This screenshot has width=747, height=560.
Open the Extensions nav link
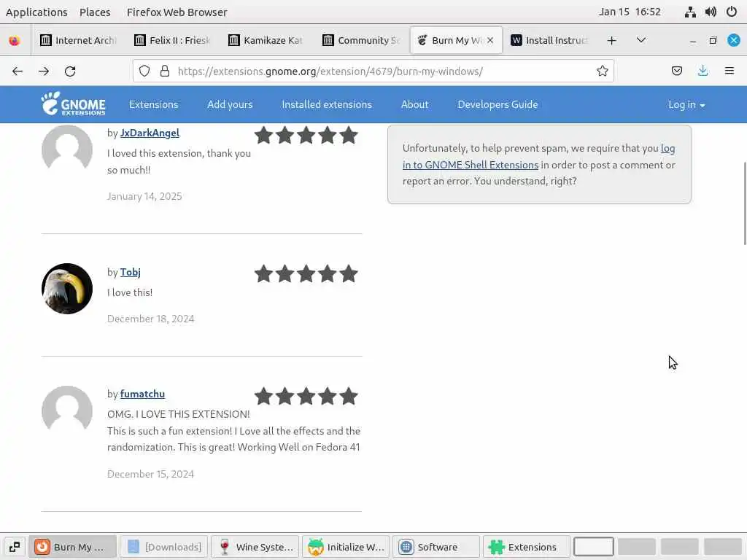tap(153, 104)
